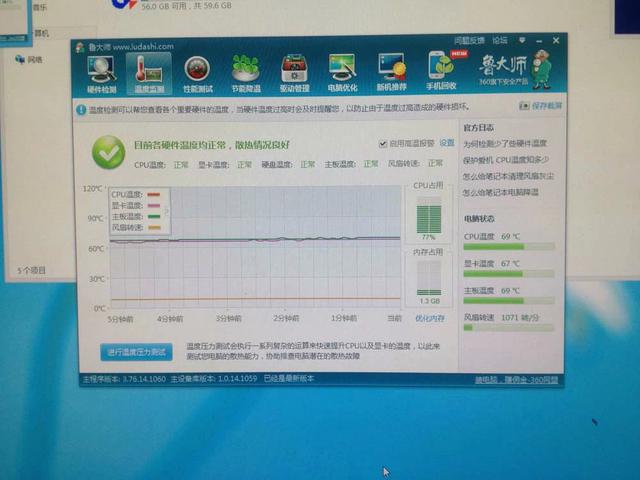
Task: Click the green 主板温度 legend swatch
Action: [x=154, y=217]
